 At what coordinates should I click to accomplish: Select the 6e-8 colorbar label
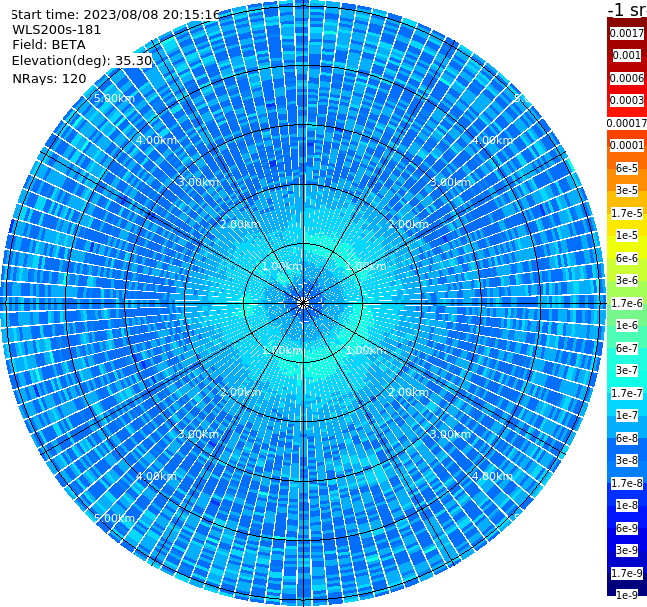click(627, 438)
